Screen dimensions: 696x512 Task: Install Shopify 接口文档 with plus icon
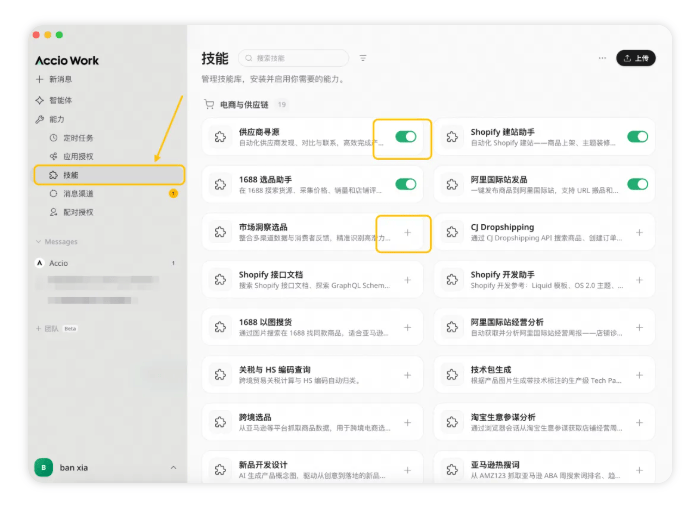(x=407, y=280)
